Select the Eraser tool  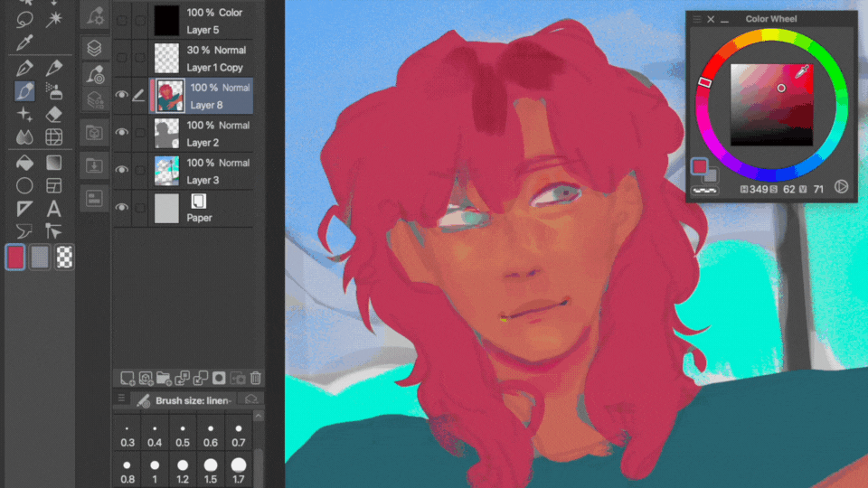coord(54,115)
